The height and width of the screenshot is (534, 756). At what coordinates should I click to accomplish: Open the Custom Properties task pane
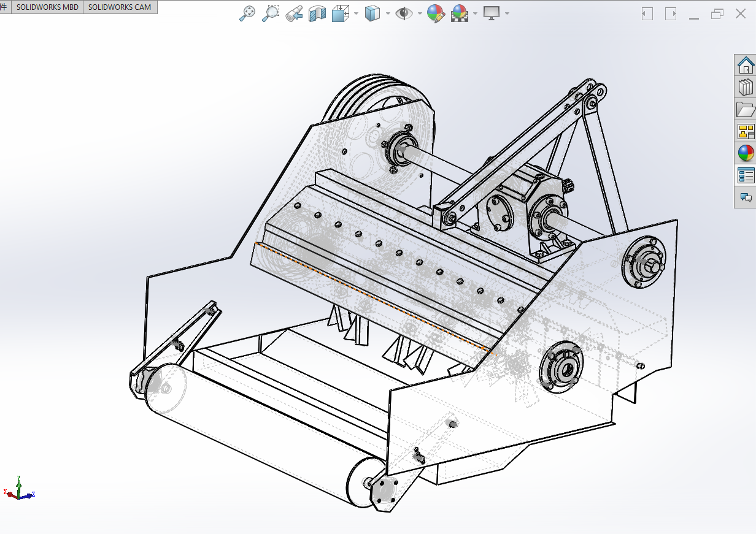tap(746, 175)
